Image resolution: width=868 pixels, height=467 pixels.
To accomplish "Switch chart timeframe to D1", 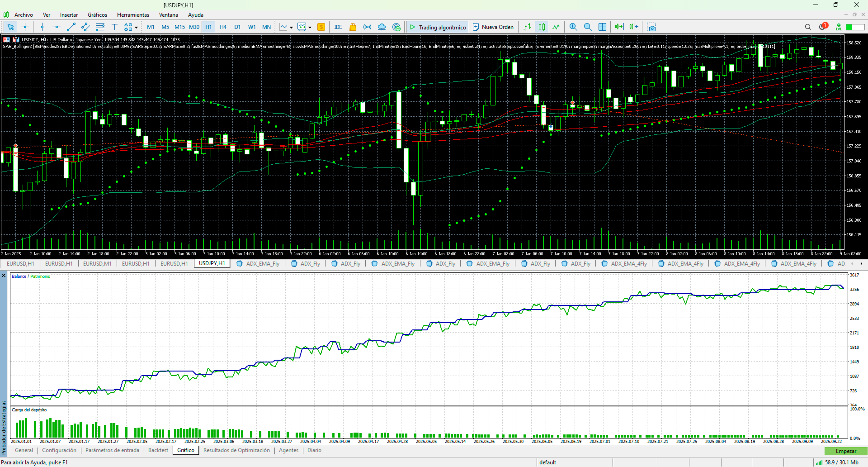I will pyautogui.click(x=237, y=27).
